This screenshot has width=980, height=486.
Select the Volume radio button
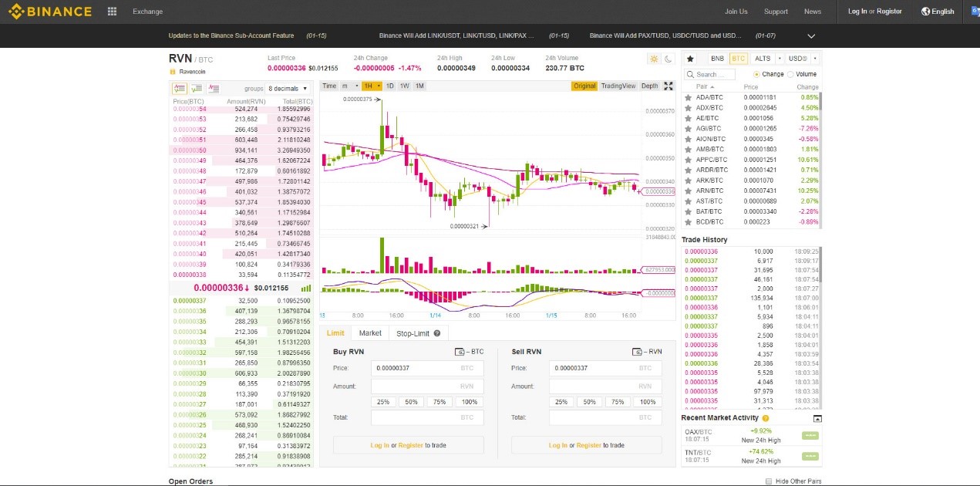pyautogui.click(x=790, y=75)
